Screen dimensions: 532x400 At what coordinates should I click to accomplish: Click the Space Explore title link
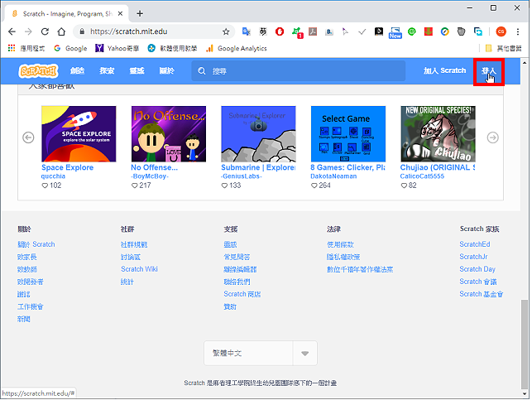68,167
